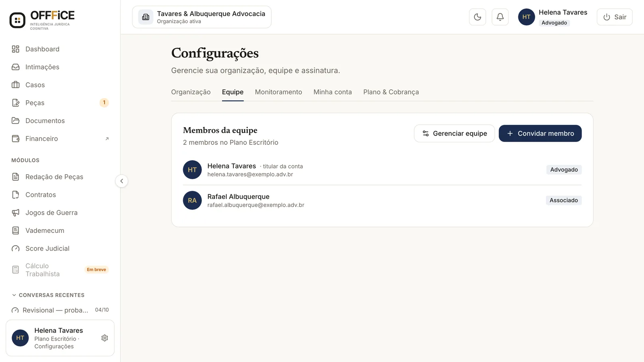Click the Documentos folder icon
The image size is (644, 362).
(x=16, y=121)
